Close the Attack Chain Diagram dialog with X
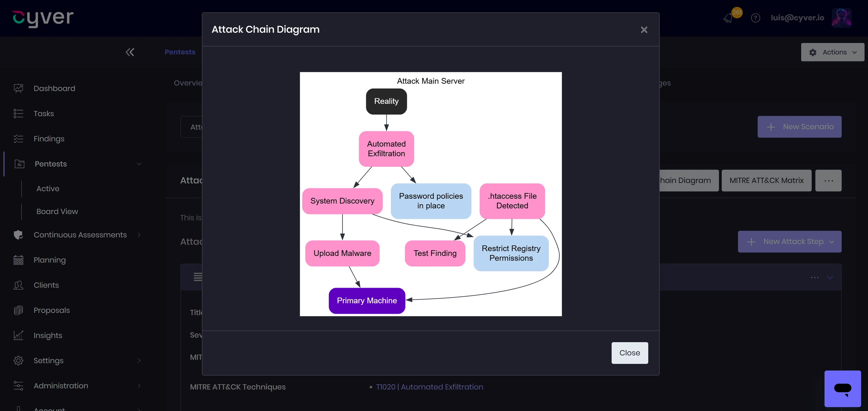Image resolution: width=868 pixels, height=411 pixels. [644, 30]
